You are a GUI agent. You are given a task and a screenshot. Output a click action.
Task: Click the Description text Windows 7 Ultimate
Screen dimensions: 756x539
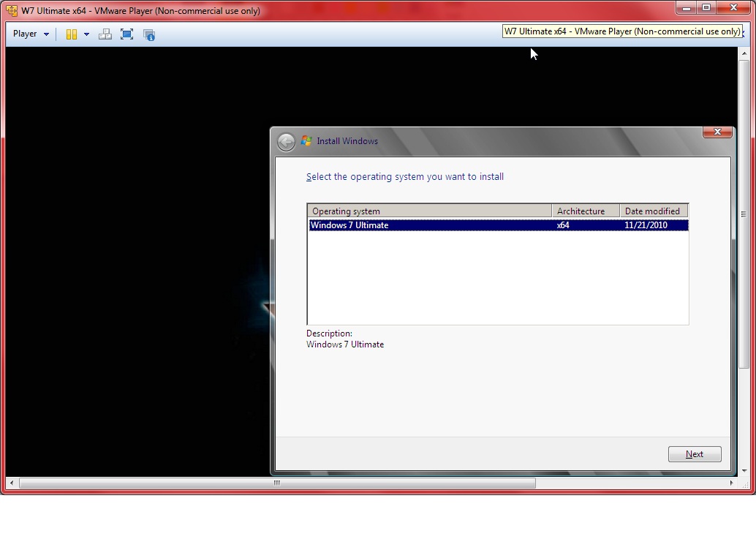click(345, 344)
